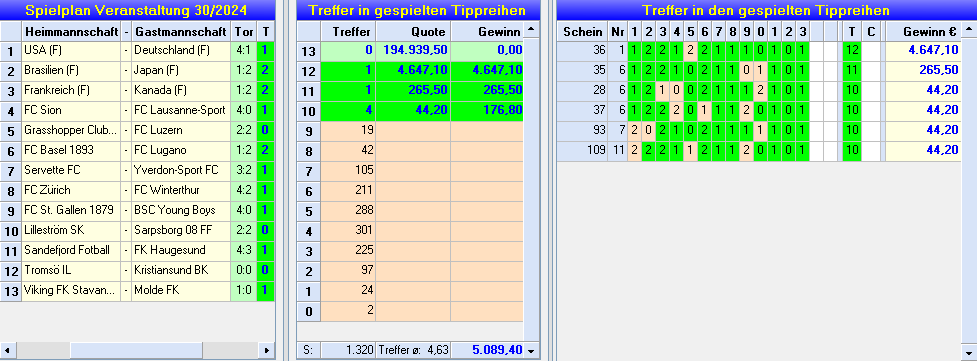Click the 4:3 score of Sandefjord match
Viewport: 977px width, 361px height.
point(243,250)
